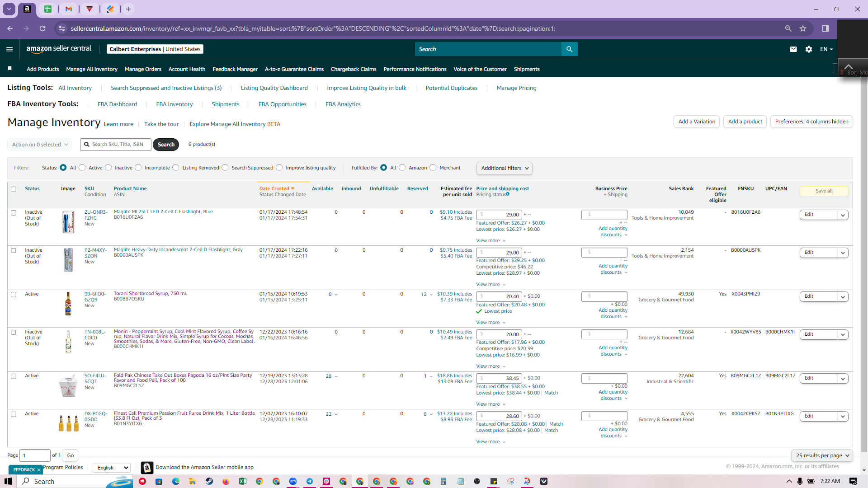Bookmark this page with the star icon
Screen dimensions: 868x488
click(803, 28)
